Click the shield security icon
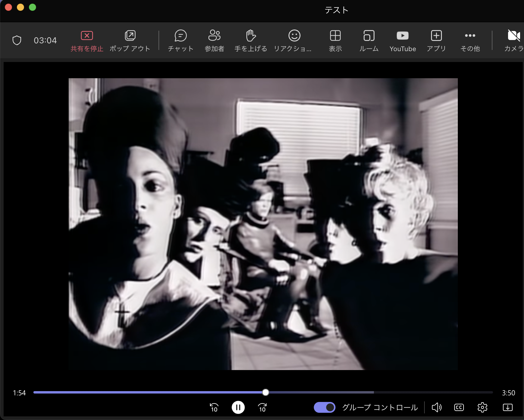The width and height of the screenshot is (524, 420). click(17, 40)
